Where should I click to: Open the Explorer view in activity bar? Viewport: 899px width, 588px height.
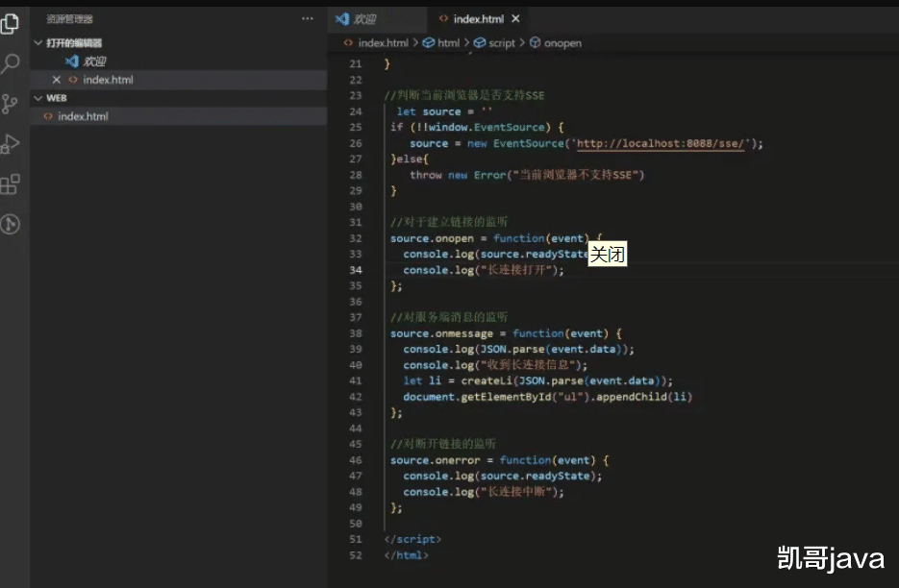(11, 24)
